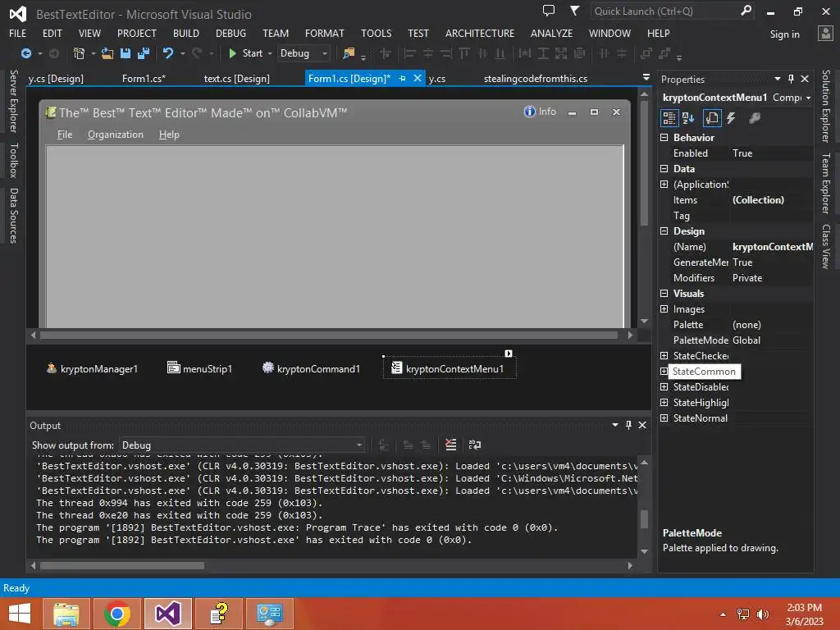Open Google Chrome from the taskbar
Viewport: 840px width, 630px height.
116,614
